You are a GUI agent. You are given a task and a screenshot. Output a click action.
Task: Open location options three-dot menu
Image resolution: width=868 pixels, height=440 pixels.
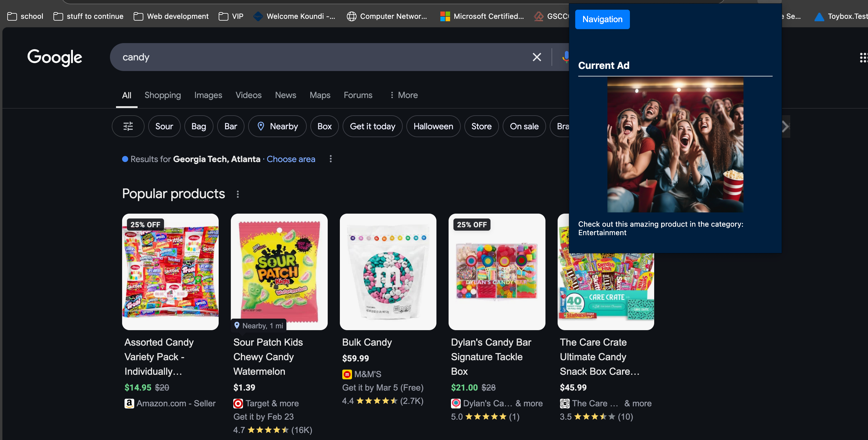click(x=330, y=159)
